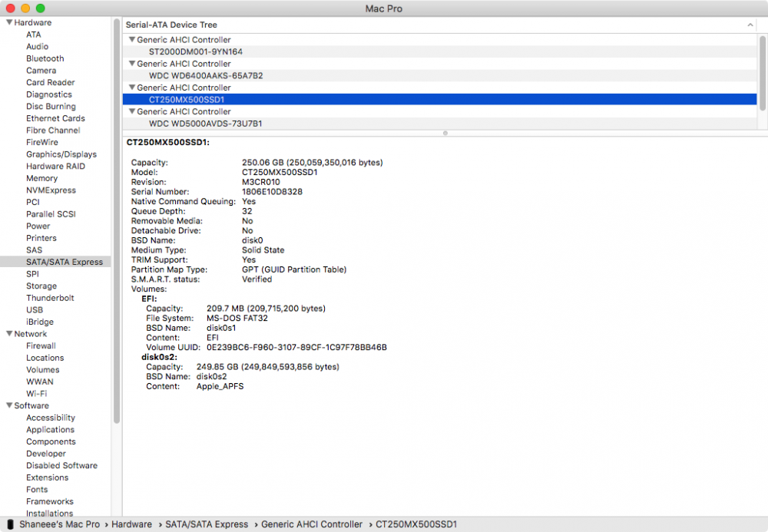Open USB device info
Screen dimensions: 768x532
click(35, 310)
